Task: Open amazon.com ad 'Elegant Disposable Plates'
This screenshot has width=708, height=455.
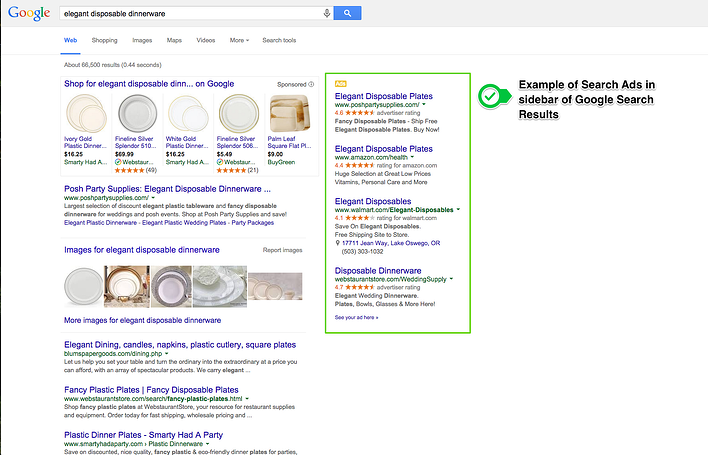Action: click(384, 149)
